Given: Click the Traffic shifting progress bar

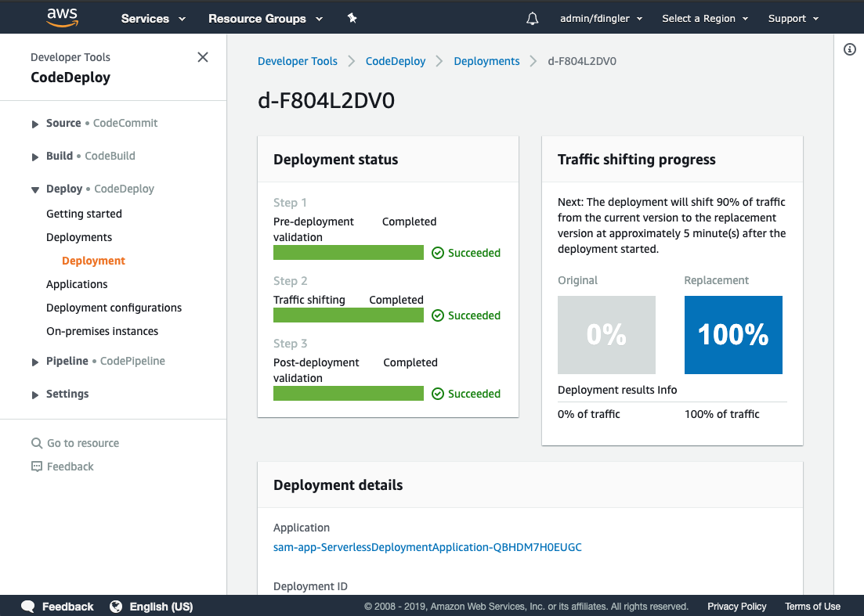Looking at the screenshot, I should click(x=349, y=315).
